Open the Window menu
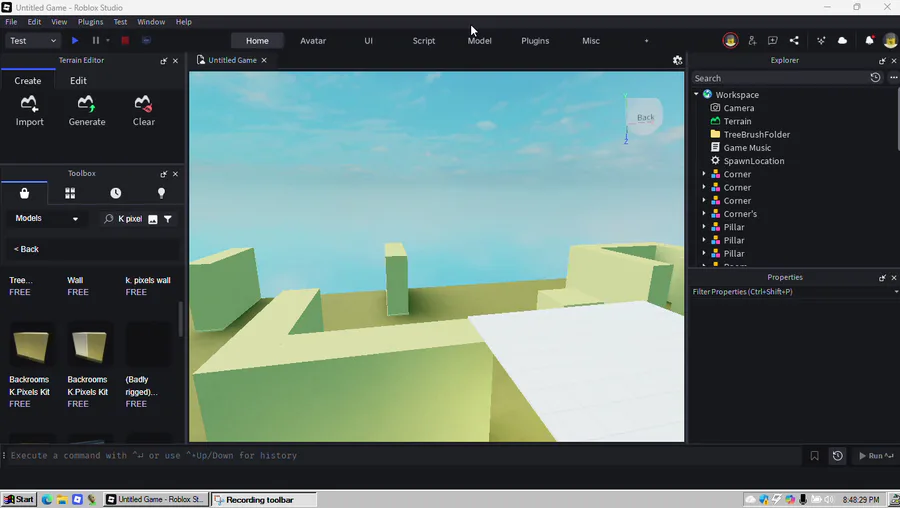 point(151,22)
